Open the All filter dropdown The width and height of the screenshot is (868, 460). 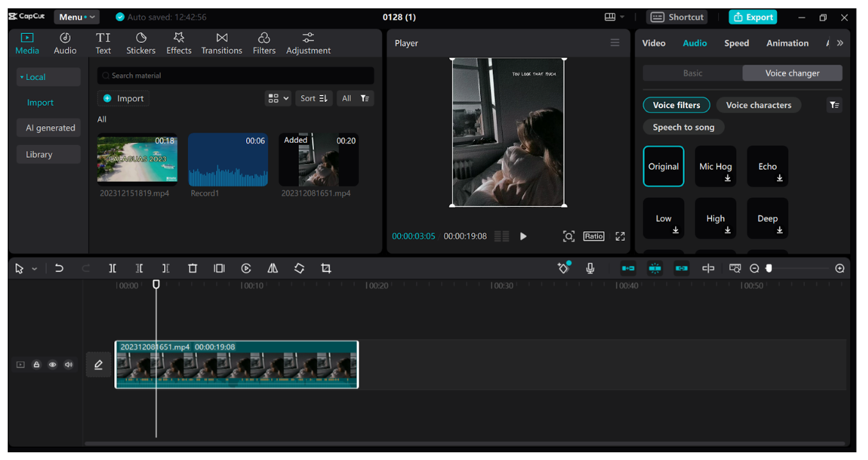[x=355, y=98]
